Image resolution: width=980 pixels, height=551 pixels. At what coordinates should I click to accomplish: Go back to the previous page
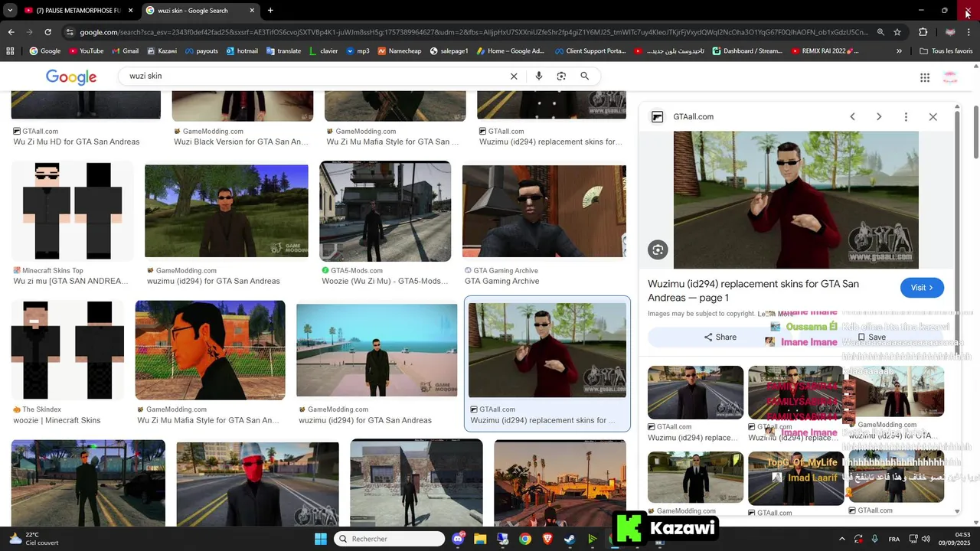click(x=11, y=32)
